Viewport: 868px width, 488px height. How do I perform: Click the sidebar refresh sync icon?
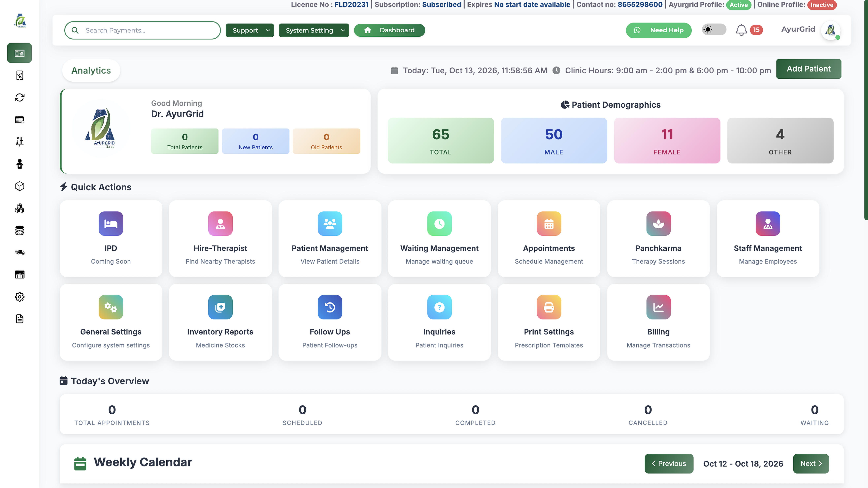pos(20,98)
